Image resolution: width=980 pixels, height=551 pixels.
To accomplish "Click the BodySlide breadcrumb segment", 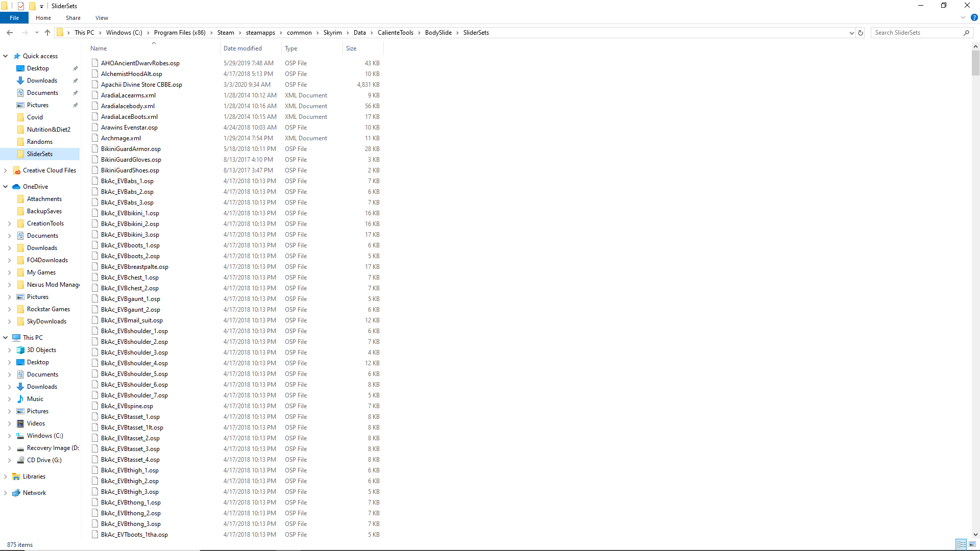I will 438,33.
